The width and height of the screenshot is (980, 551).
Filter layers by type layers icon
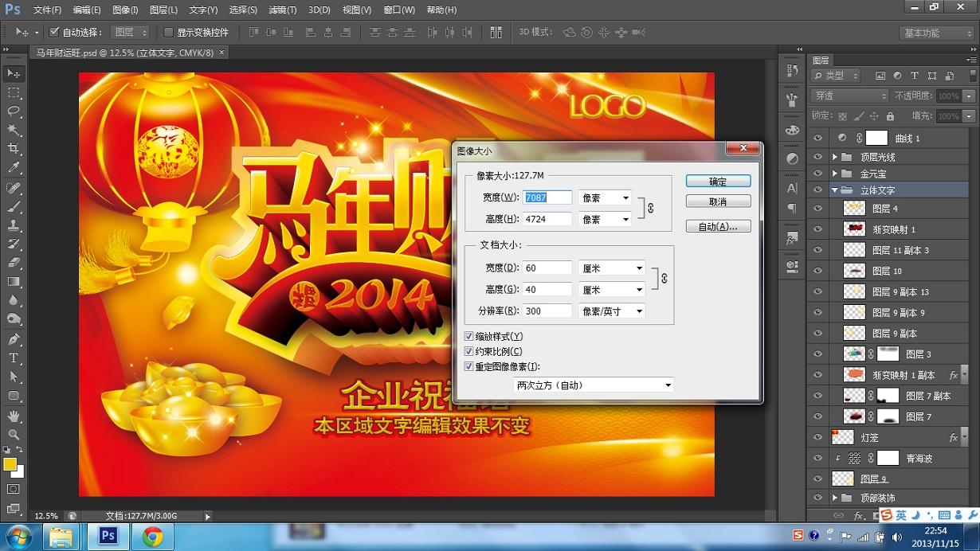point(914,76)
